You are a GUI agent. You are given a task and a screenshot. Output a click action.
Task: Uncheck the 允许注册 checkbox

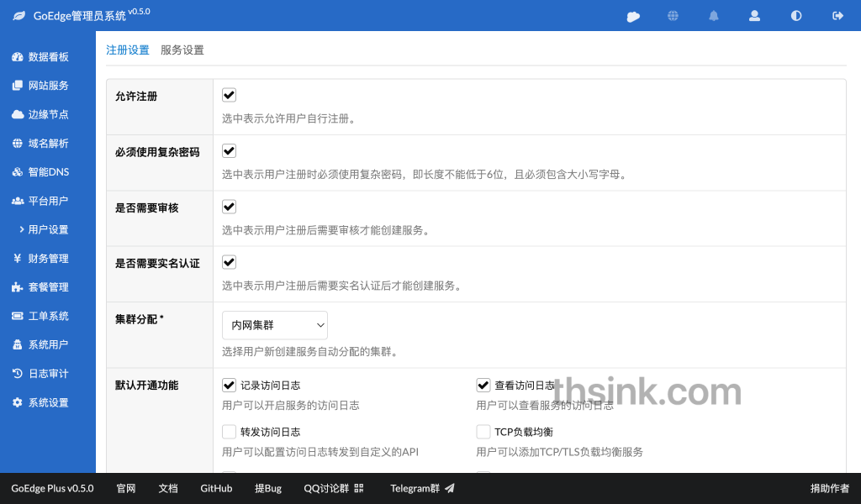(x=229, y=95)
